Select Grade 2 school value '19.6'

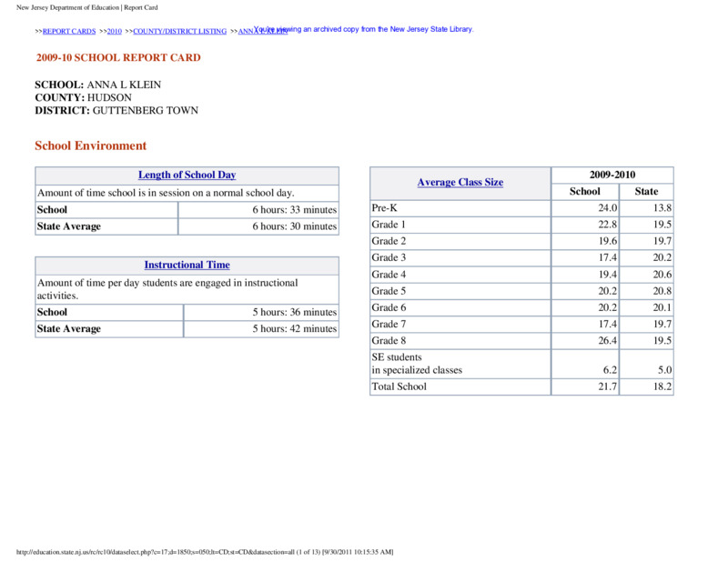point(607,241)
